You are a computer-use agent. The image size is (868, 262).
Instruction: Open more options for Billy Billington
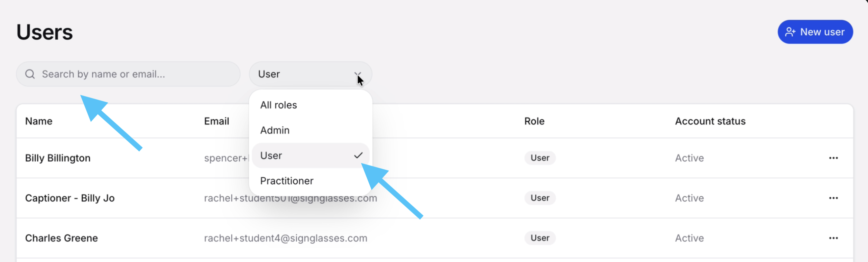click(833, 158)
